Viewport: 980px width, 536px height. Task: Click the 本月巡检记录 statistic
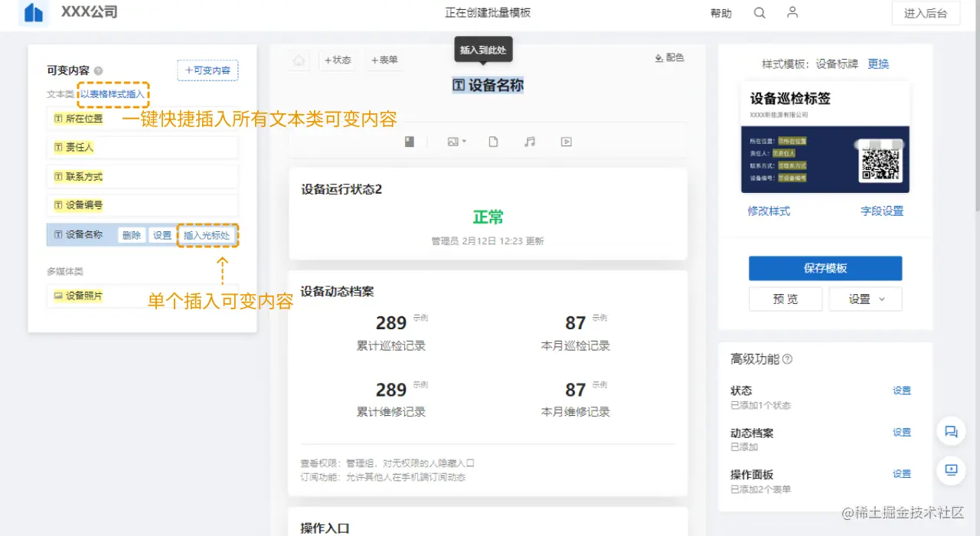point(576,332)
